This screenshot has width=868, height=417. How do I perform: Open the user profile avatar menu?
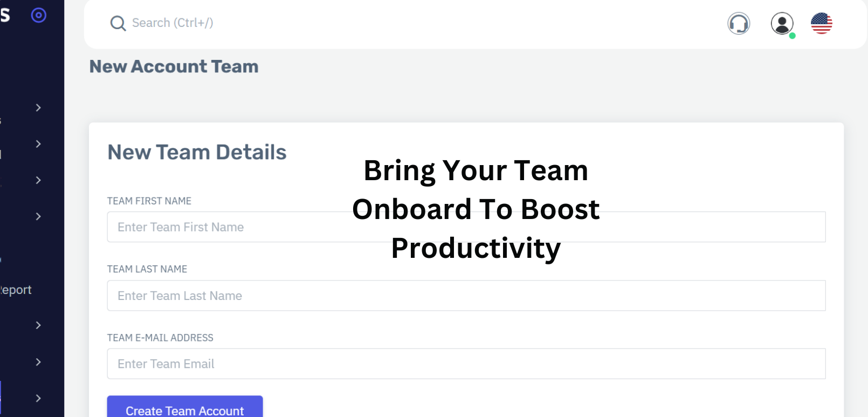pyautogui.click(x=782, y=23)
